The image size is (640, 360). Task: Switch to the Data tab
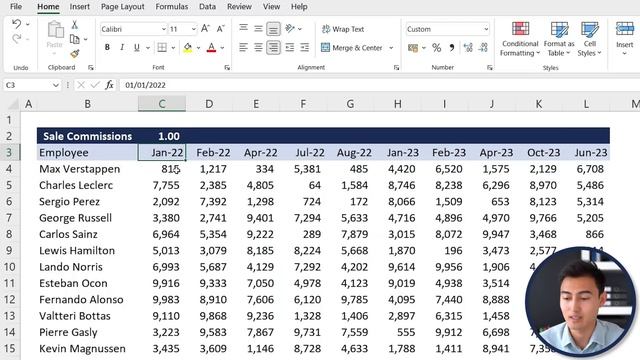coord(207,7)
